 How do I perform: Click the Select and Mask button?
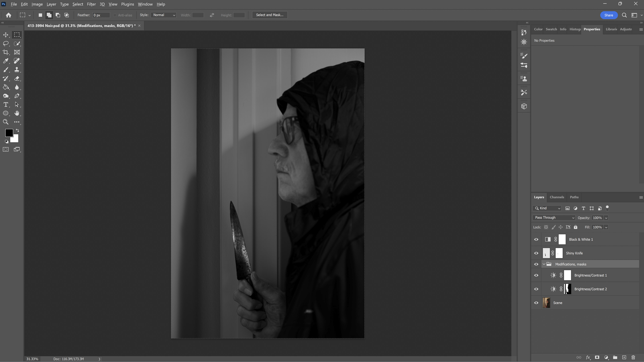click(x=270, y=15)
